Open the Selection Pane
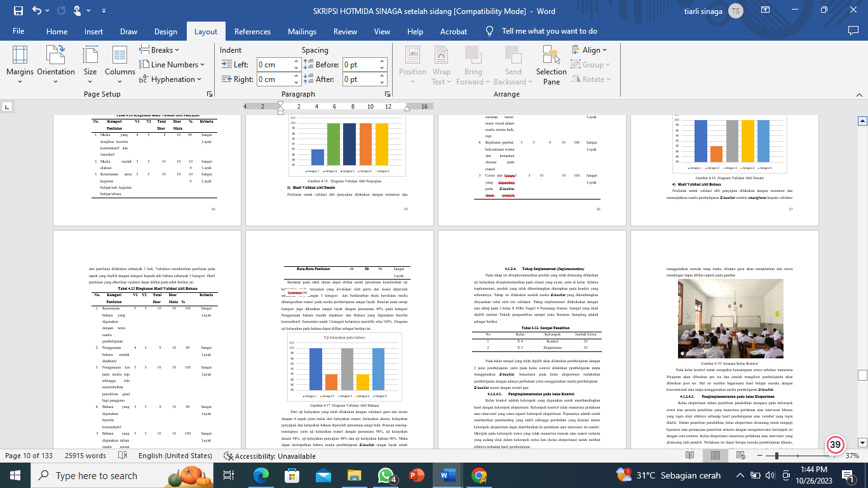Viewport: 868px width, 488px height. coord(551,65)
